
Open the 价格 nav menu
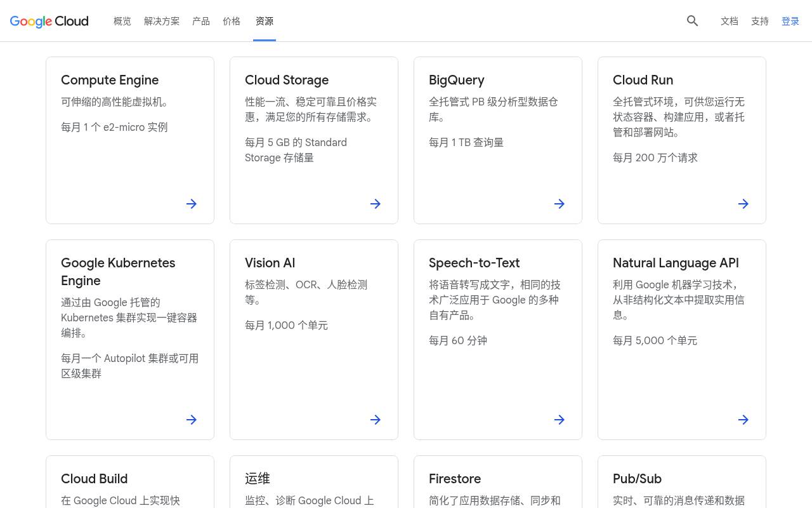pos(232,21)
